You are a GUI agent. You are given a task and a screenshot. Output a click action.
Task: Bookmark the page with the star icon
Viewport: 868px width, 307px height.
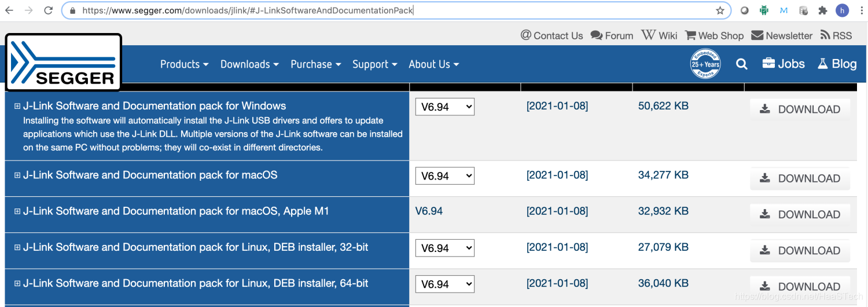[x=720, y=10]
